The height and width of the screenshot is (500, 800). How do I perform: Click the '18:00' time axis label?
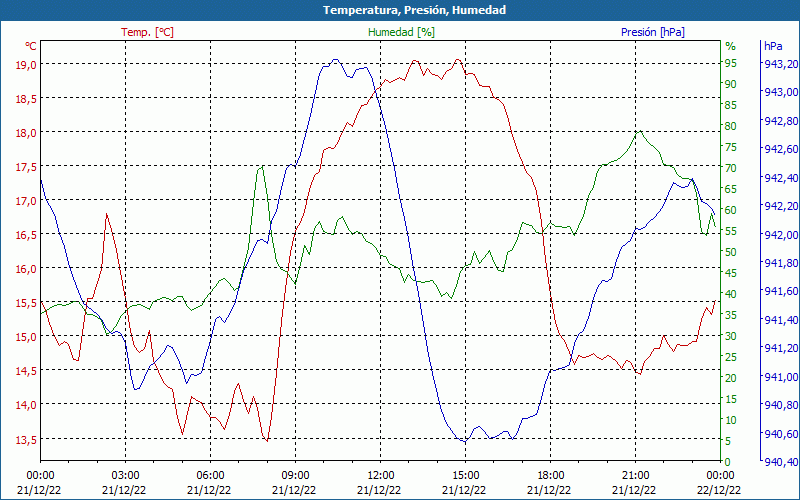[550, 476]
